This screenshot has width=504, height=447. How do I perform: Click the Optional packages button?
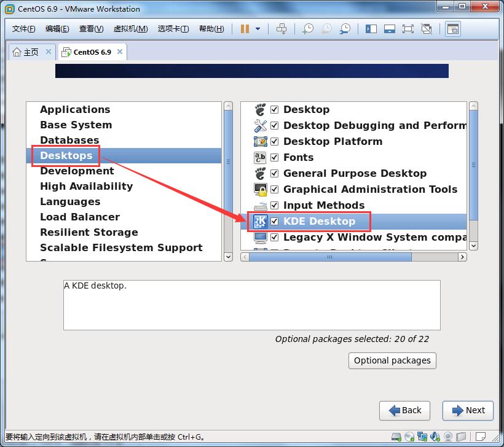[392, 360]
